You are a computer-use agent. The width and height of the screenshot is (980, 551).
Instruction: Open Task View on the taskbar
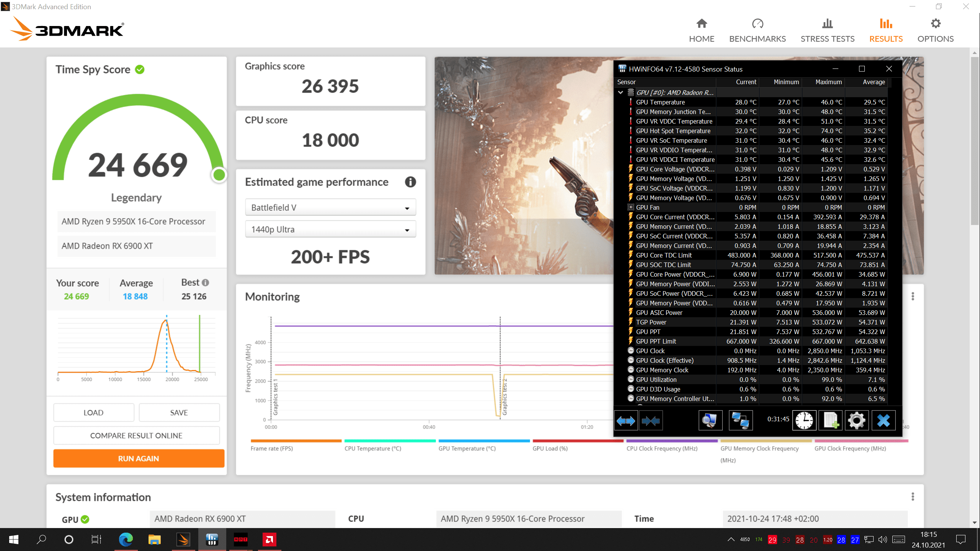[96, 540]
